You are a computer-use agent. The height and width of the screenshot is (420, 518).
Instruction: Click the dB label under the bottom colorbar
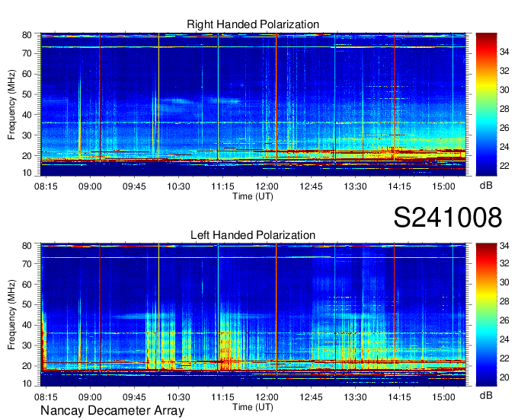coord(486,395)
